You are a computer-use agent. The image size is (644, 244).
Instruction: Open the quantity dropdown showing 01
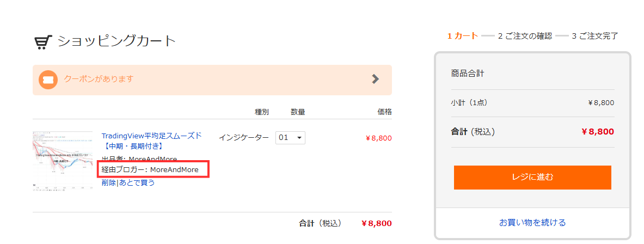tap(290, 138)
